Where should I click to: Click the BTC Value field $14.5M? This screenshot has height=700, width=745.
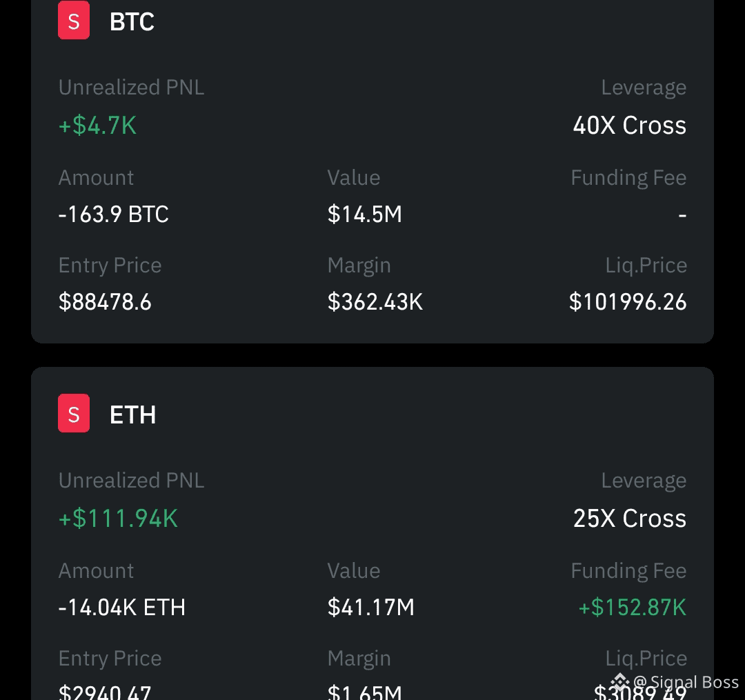pyautogui.click(x=365, y=214)
